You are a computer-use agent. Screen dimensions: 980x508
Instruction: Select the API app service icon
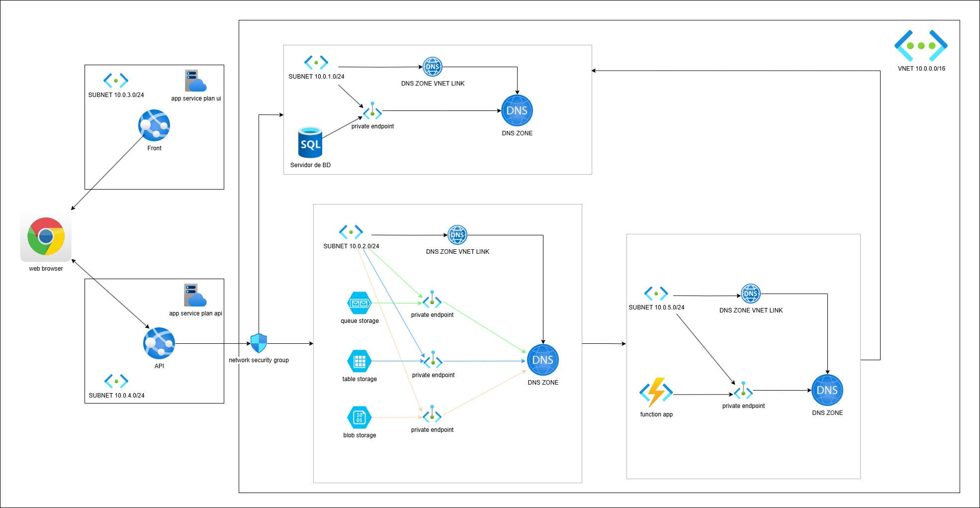159,343
